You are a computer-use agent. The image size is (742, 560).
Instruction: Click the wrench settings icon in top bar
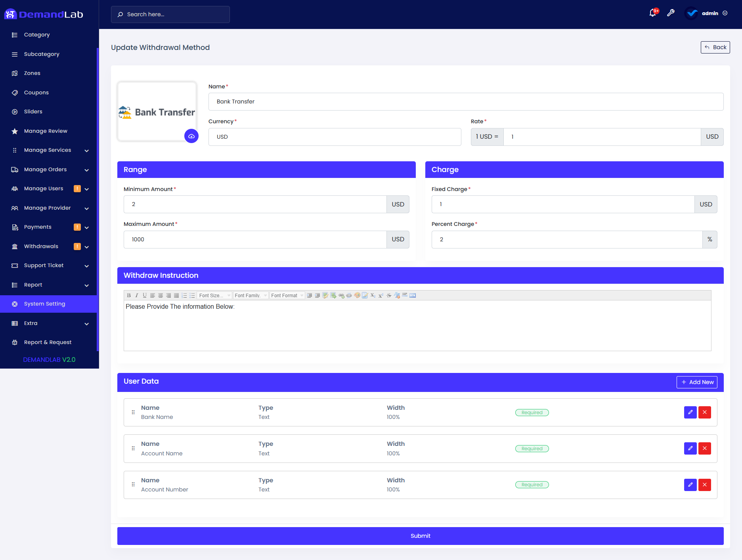click(671, 13)
